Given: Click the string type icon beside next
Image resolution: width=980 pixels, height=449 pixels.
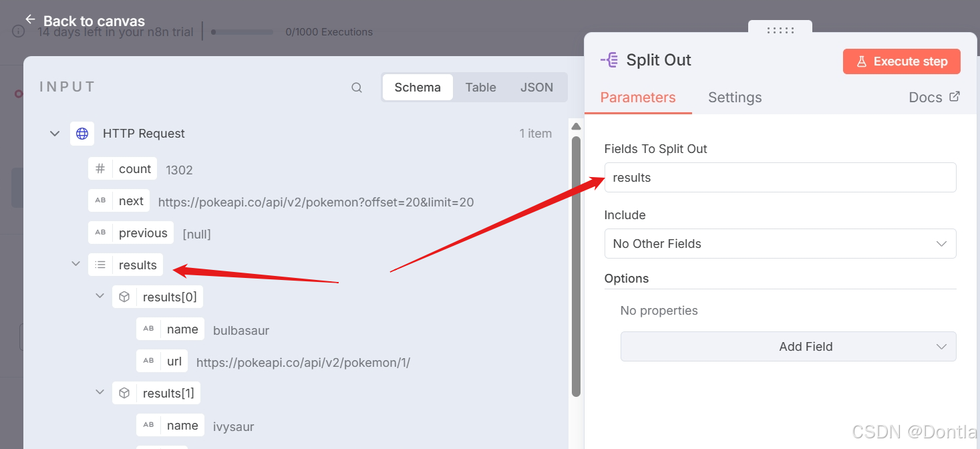Looking at the screenshot, I should coord(100,200).
